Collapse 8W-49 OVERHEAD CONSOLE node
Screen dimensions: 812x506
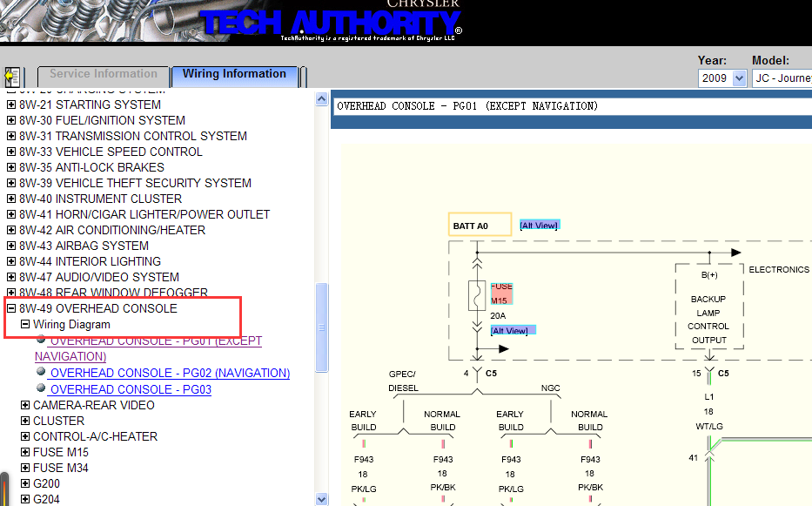(x=10, y=308)
